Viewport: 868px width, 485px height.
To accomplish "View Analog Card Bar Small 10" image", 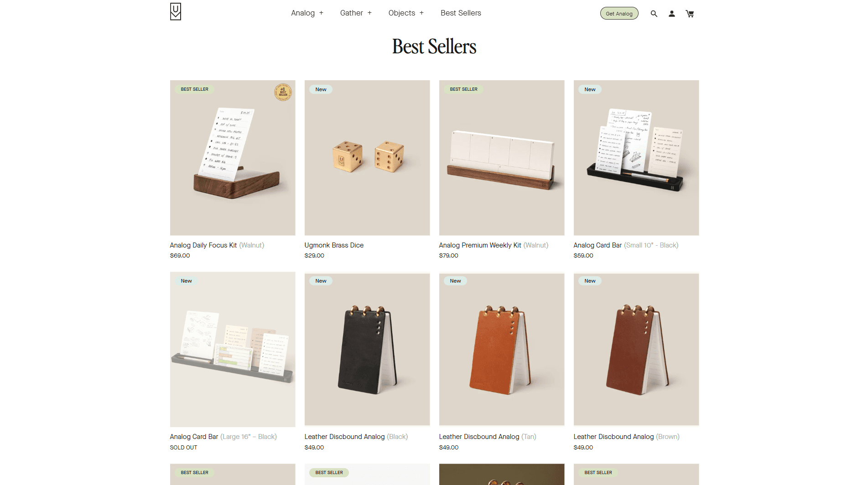I will [636, 158].
